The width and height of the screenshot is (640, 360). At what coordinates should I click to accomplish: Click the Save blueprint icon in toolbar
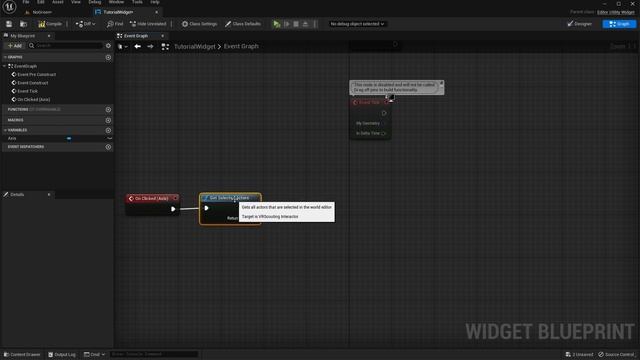click(9, 24)
